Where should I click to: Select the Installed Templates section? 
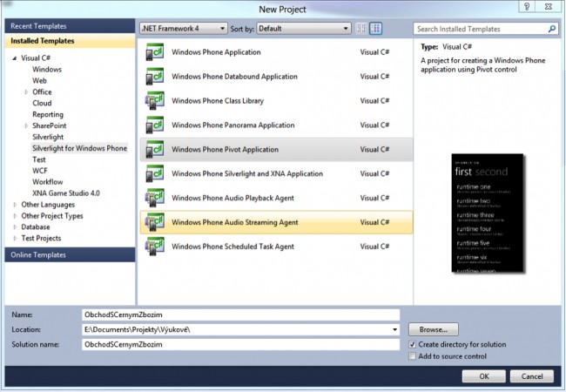pos(70,41)
